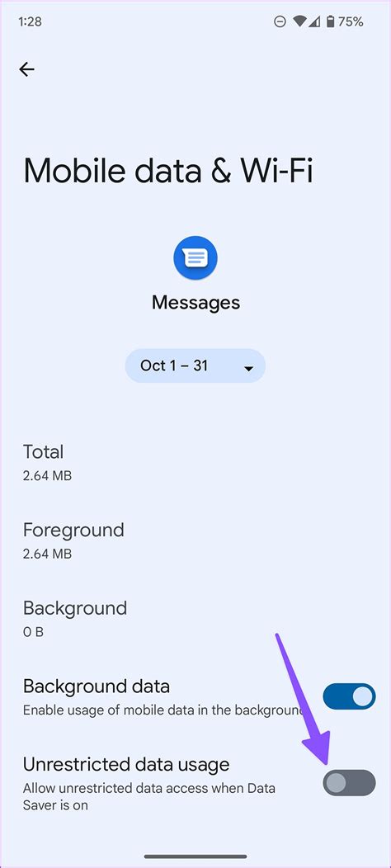Tap the Mobile data & Wi-Fi page title
This screenshot has height=868, width=391.
coord(168,171)
